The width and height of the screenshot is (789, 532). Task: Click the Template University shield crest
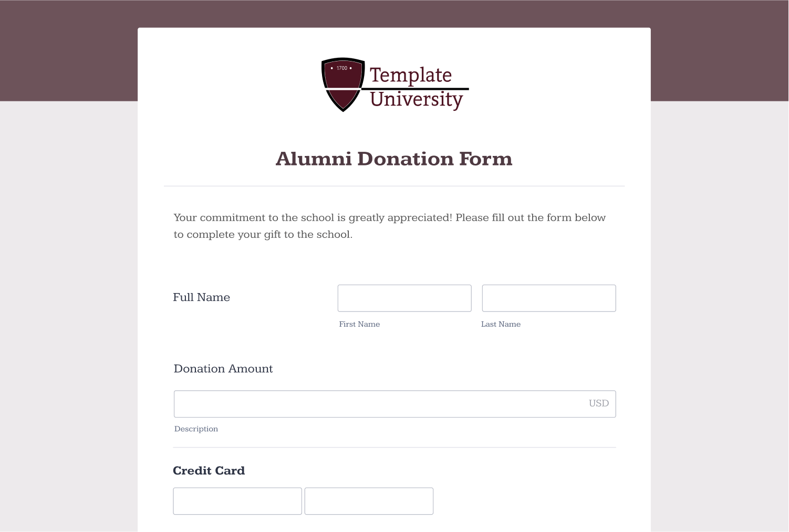click(343, 84)
